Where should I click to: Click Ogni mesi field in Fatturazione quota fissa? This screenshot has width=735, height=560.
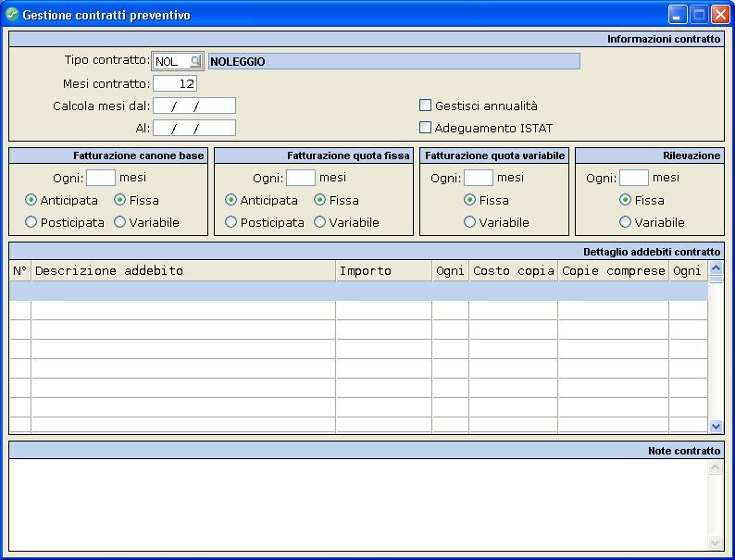pyautogui.click(x=301, y=178)
